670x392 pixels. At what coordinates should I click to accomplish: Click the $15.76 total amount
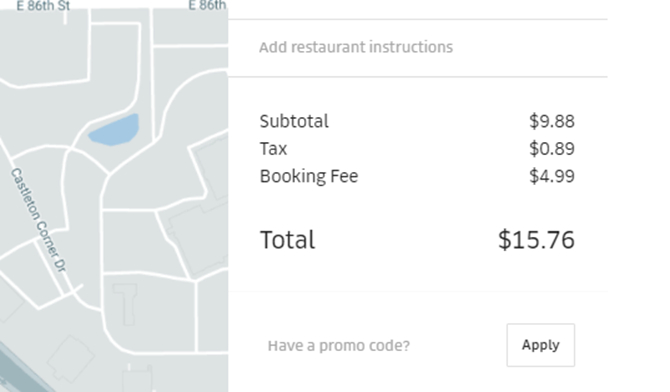[536, 239]
